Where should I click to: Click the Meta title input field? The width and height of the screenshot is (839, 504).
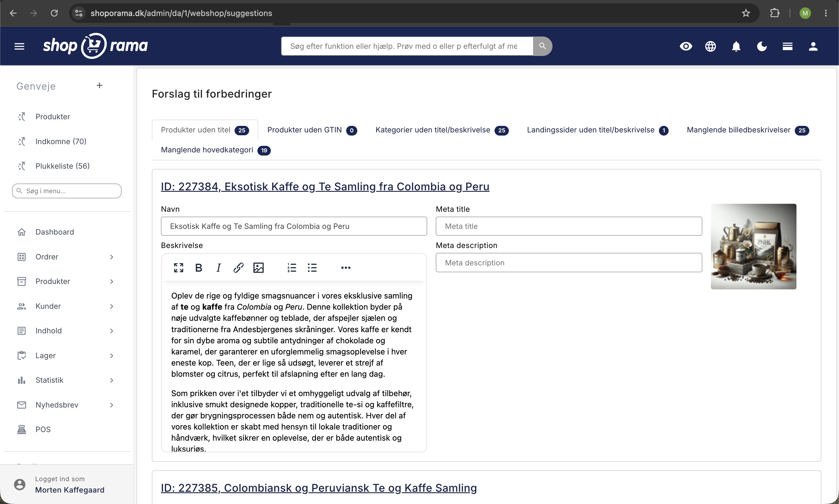tap(569, 226)
